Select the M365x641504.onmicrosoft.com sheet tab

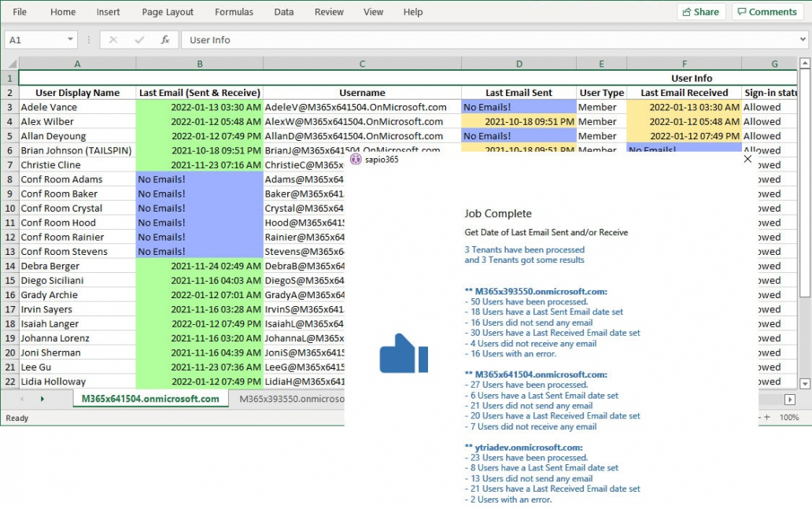[150, 399]
